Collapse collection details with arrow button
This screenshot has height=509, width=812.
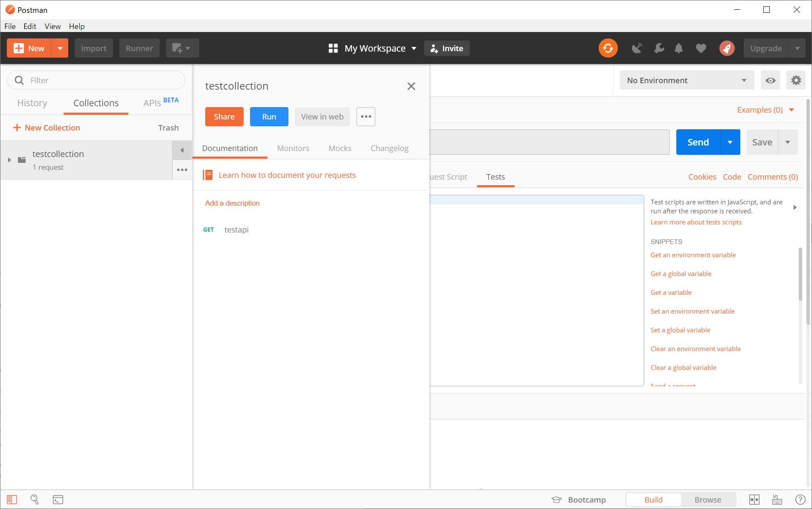[x=182, y=150]
